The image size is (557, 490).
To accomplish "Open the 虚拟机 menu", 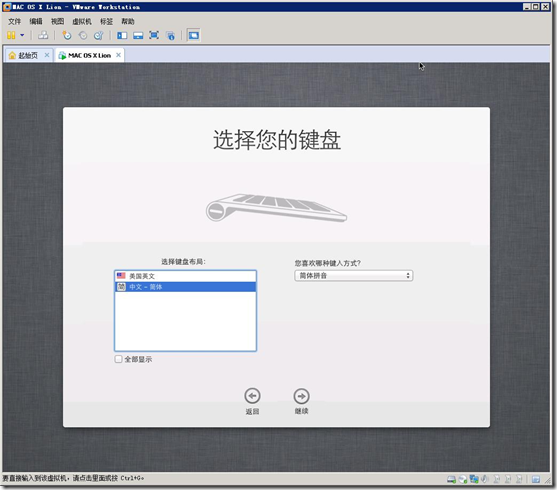I will click(x=82, y=22).
